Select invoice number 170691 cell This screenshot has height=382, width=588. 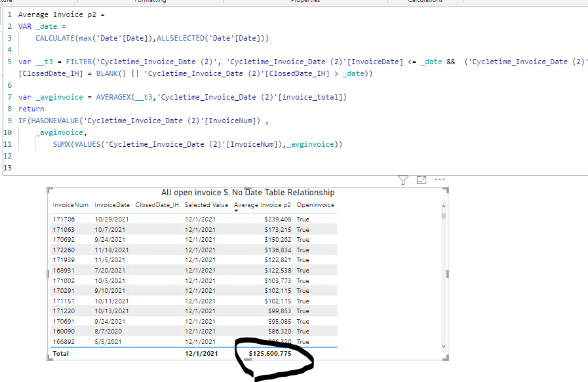coord(64,321)
